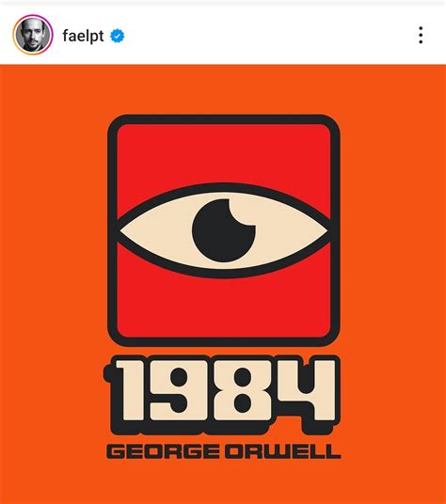Open the three-dot more options menu
Image resolution: width=446 pixels, height=504 pixels.
tap(421, 35)
